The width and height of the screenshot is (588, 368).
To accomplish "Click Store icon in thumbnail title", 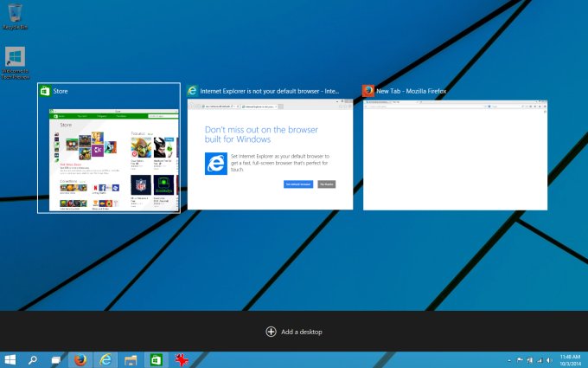I will click(45, 90).
